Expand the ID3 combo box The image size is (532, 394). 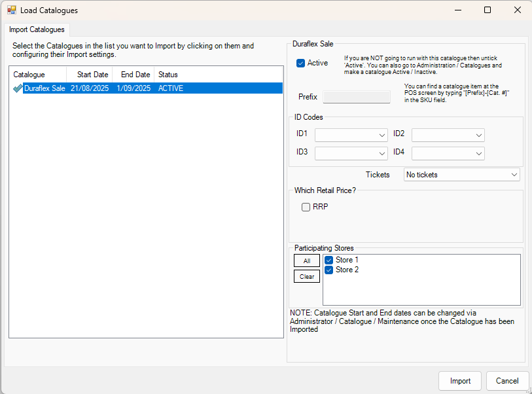tap(351, 153)
